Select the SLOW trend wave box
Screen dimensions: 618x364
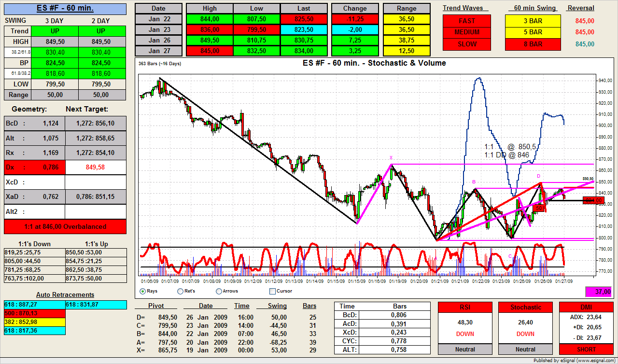click(466, 44)
